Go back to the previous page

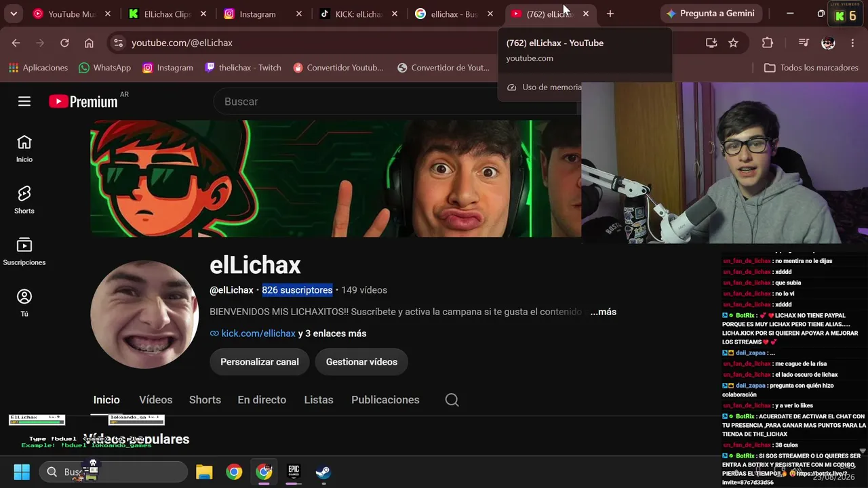pyautogui.click(x=16, y=43)
